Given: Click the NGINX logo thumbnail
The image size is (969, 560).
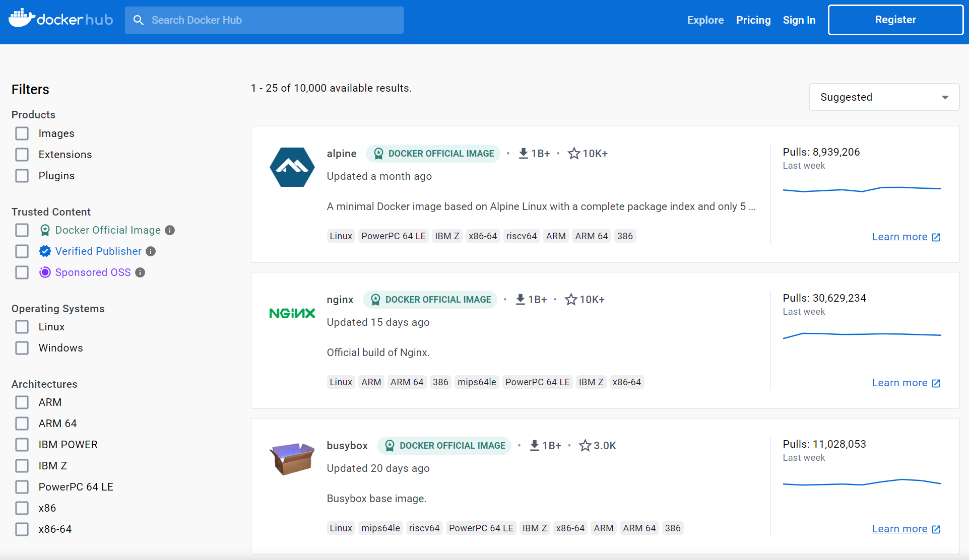Looking at the screenshot, I should (x=292, y=313).
